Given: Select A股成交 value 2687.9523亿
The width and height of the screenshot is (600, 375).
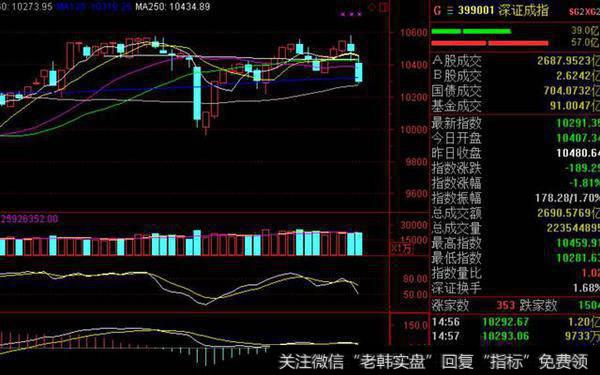Looking at the screenshot, I should (568, 61).
